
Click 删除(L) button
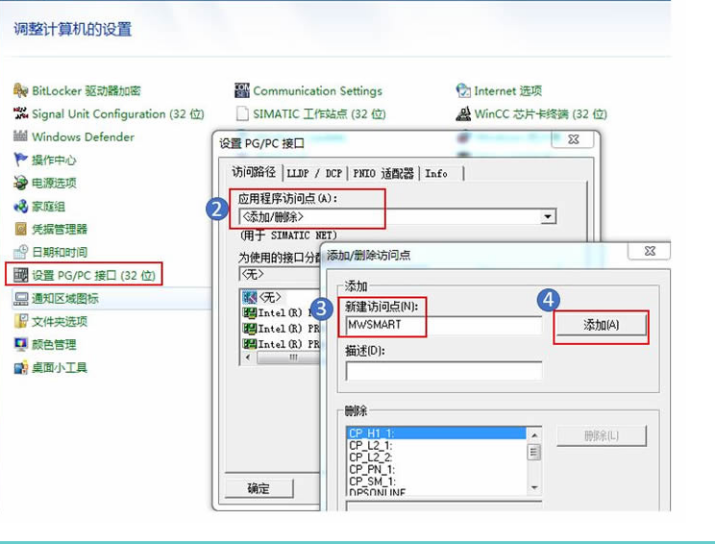pyautogui.click(x=601, y=436)
